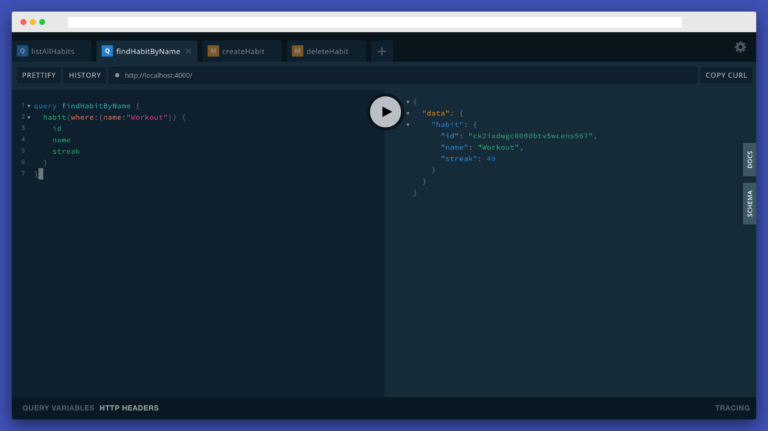
Task: Click the "id" field on line 3
Action: [x=57, y=129]
